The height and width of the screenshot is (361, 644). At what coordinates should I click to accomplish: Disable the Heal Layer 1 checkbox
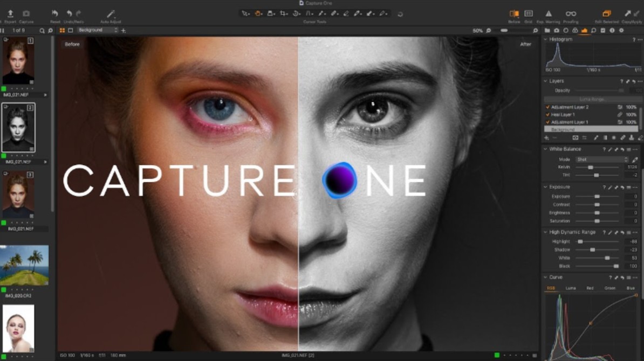547,115
